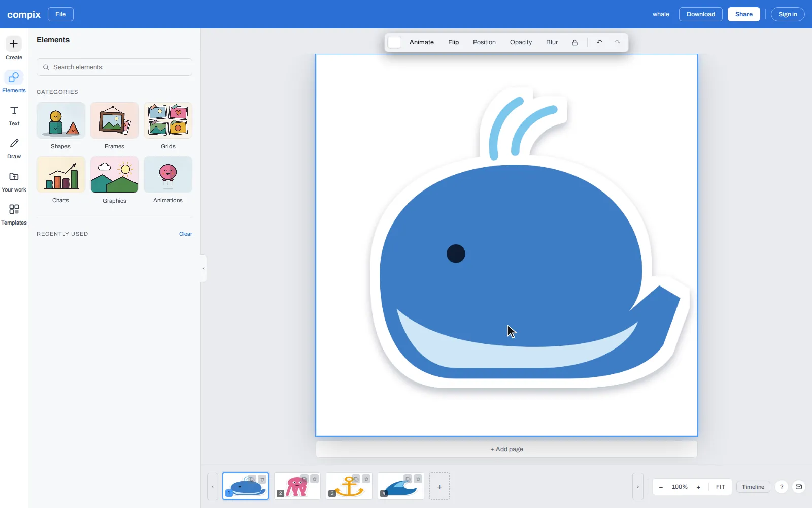Zoom out with minus button
The height and width of the screenshot is (508, 812).
coord(661,487)
